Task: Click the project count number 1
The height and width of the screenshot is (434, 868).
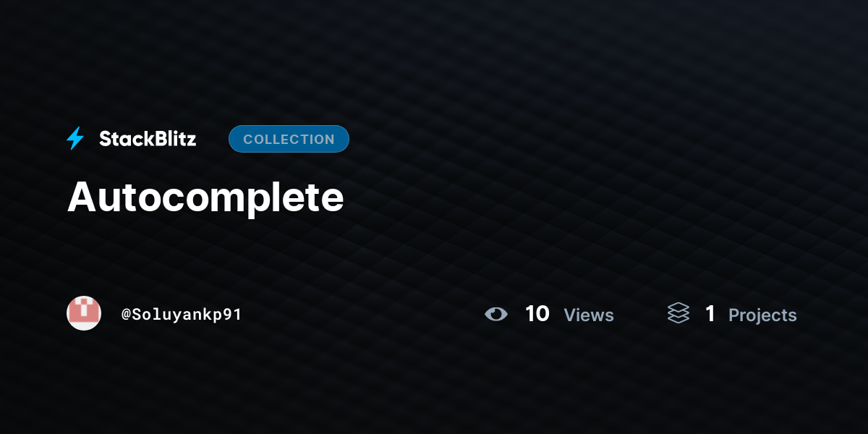Action: pos(710,314)
